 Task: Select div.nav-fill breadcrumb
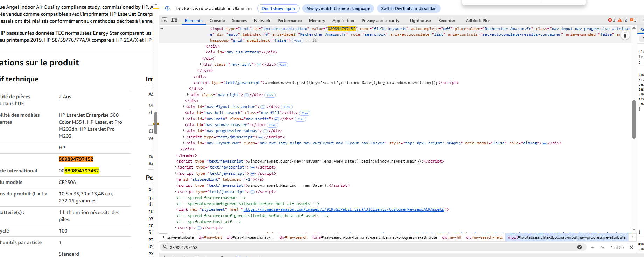point(451,237)
